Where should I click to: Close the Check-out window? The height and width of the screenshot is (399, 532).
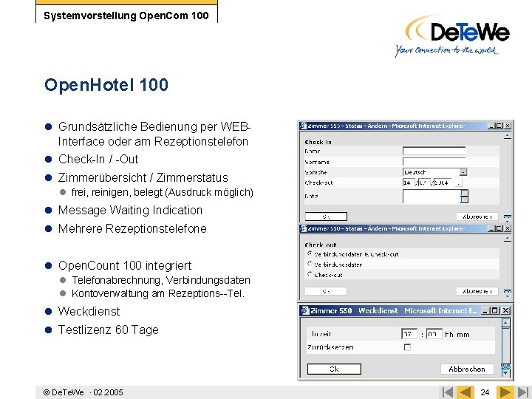[508, 228]
